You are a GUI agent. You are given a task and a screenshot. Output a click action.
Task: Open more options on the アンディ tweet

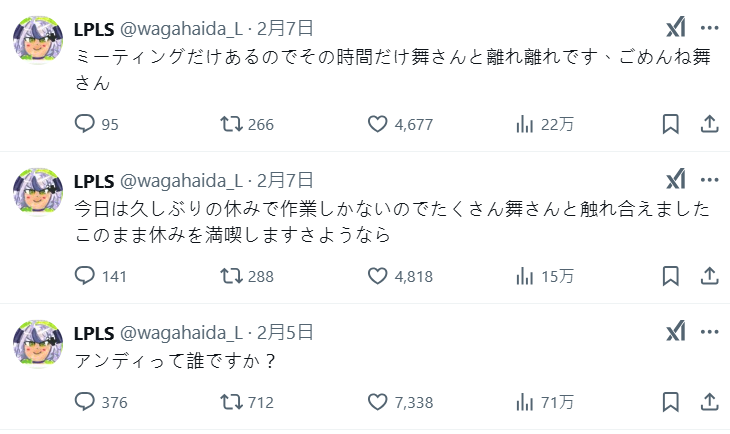tap(709, 332)
